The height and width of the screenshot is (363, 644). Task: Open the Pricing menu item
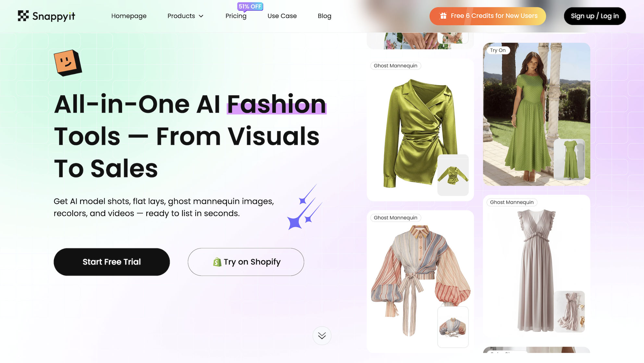coord(236,16)
